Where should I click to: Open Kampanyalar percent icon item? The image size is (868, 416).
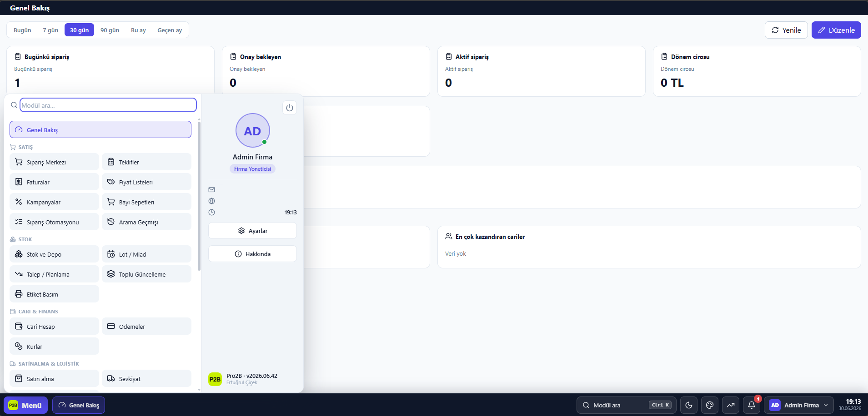coord(54,202)
